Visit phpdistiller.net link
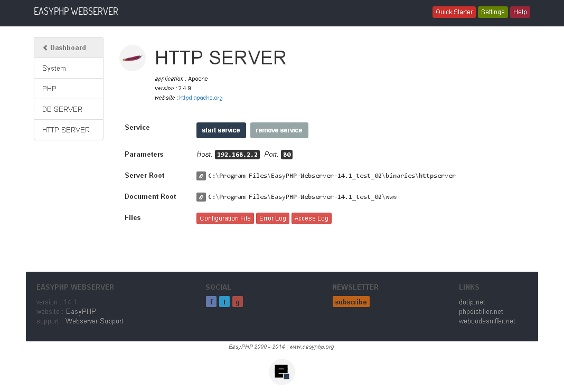This screenshot has height=392, width=564. click(481, 311)
